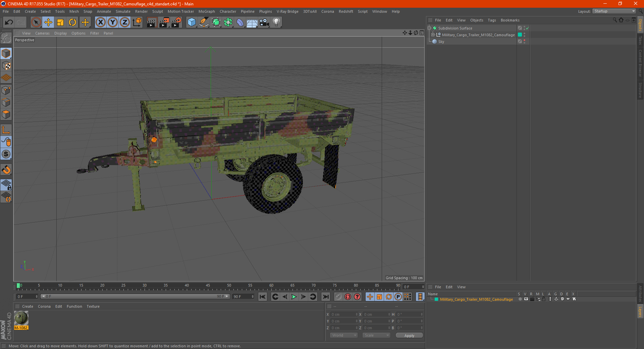This screenshot has width=644, height=349.
Task: Open viewport Cameras menu
Action: [x=42, y=33]
